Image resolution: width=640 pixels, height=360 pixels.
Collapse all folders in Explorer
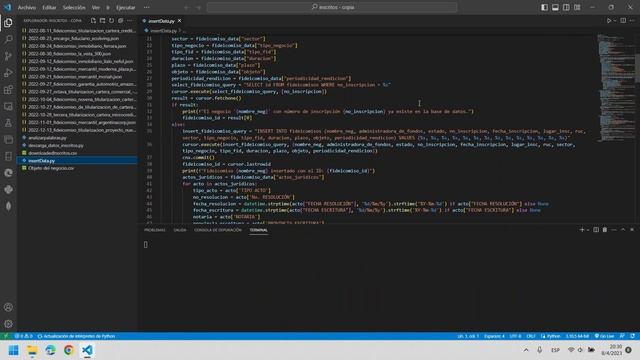pyautogui.click(x=120, y=20)
